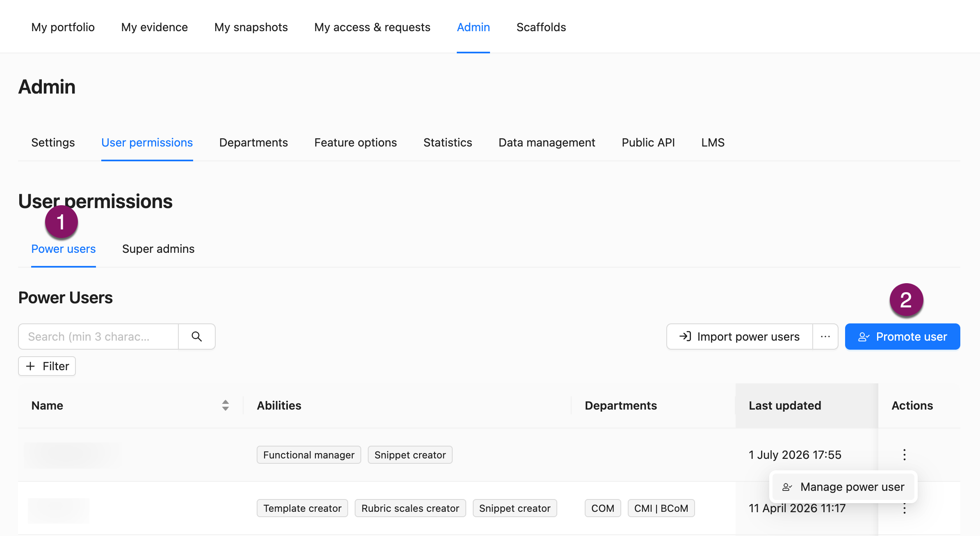
Task: Click Import power users button
Action: click(740, 337)
